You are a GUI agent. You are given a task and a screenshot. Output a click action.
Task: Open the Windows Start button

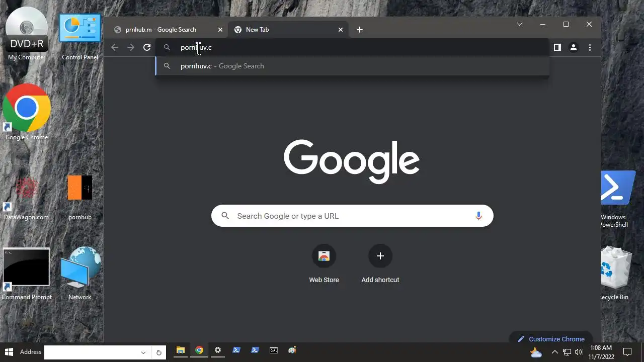pyautogui.click(x=9, y=351)
